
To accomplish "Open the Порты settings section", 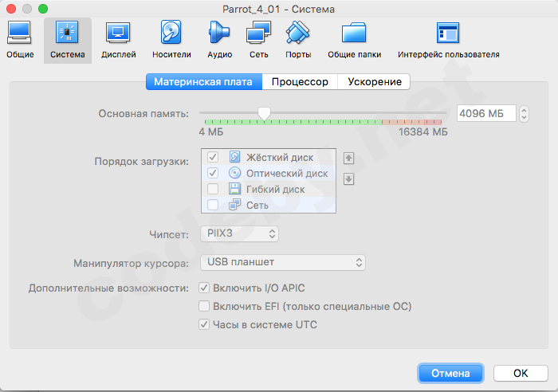I will tap(298, 40).
